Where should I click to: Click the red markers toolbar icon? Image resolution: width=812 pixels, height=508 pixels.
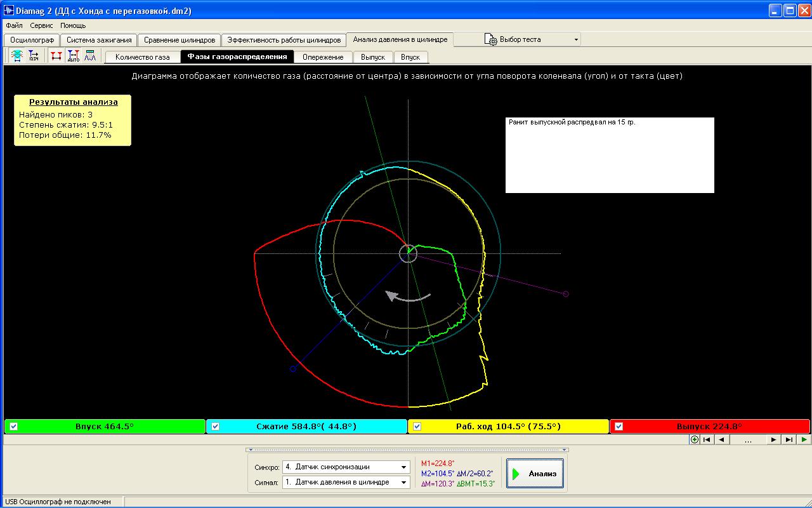click(56, 56)
